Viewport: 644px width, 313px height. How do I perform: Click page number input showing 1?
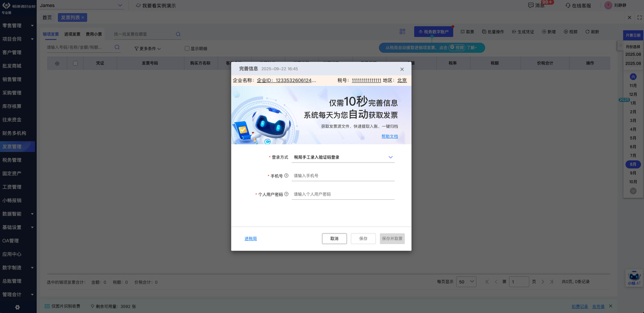coord(519,282)
